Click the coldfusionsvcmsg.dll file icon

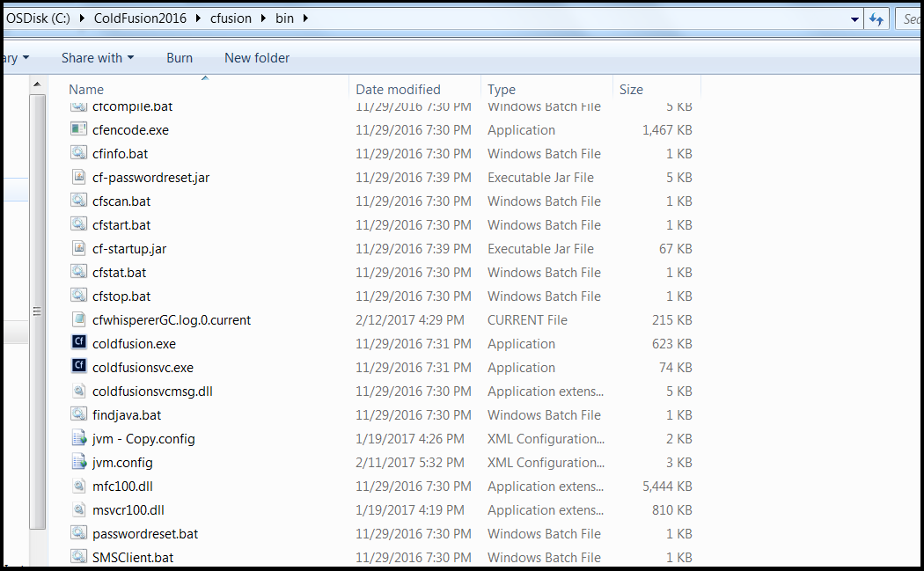(79, 390)
